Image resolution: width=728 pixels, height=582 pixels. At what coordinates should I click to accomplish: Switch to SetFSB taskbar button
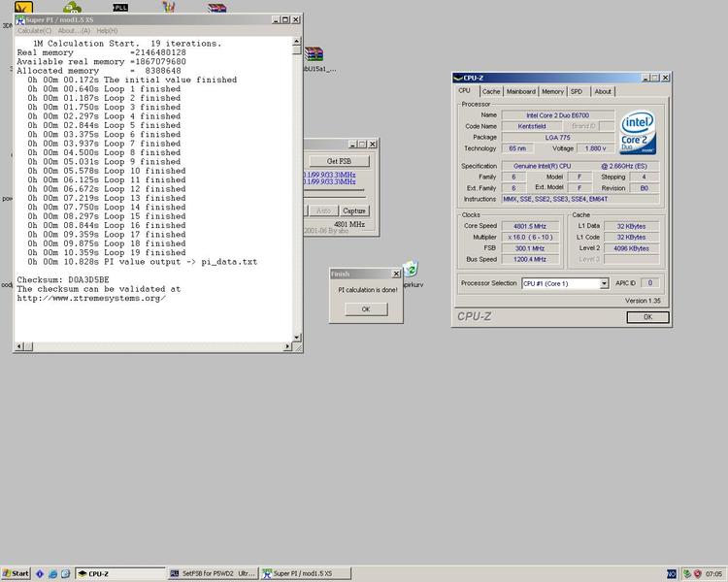pos(213,573)
